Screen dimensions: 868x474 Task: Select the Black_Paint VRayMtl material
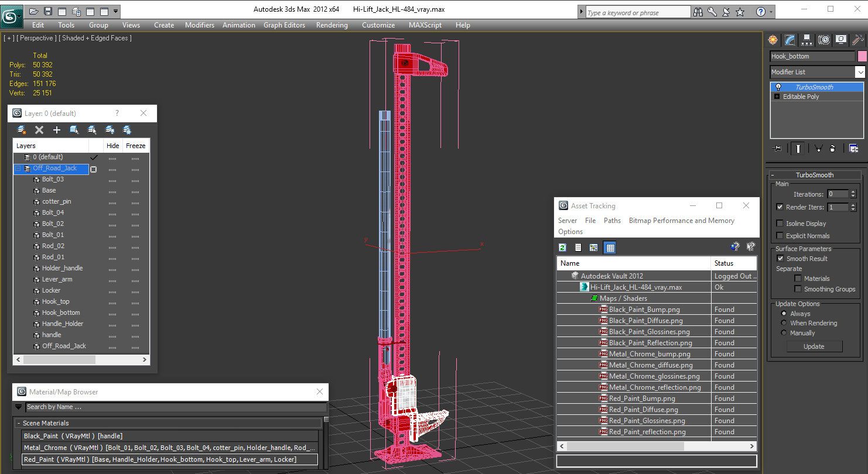pos(170,436)
